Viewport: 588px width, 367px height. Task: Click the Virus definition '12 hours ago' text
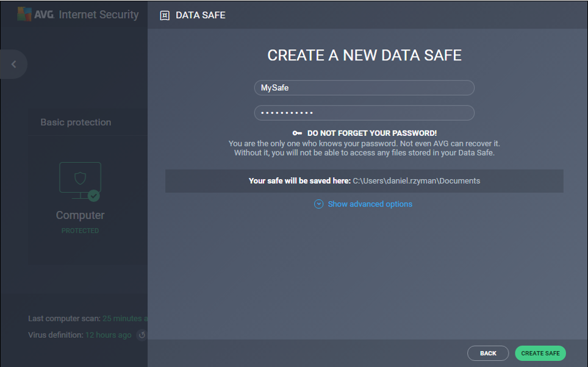click(x=109, y=335)
